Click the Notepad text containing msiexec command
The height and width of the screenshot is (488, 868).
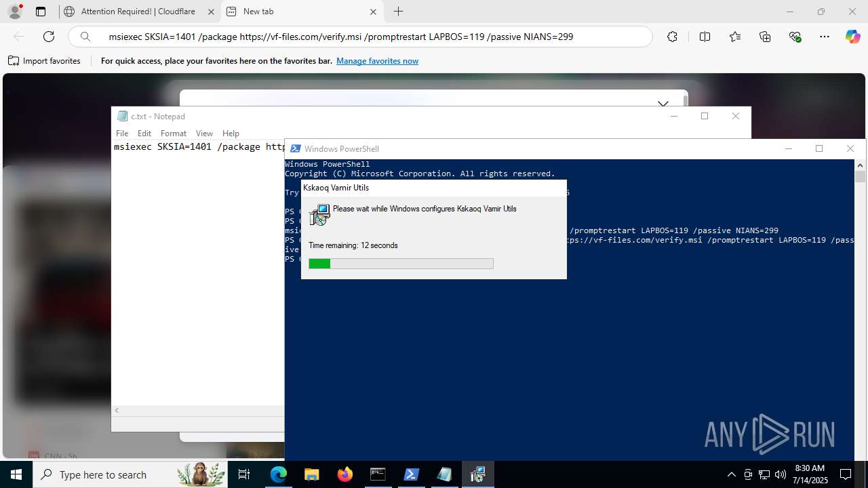tap(199, 146)
